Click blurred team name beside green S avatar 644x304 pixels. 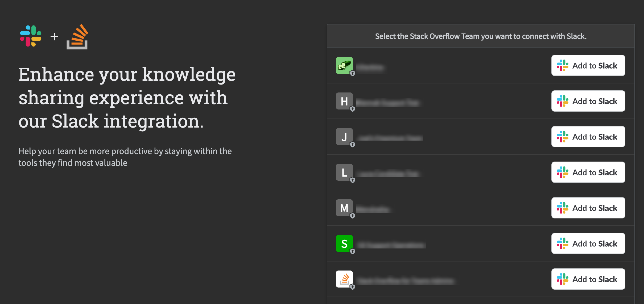pyautogui.click(x=391, y=245)
